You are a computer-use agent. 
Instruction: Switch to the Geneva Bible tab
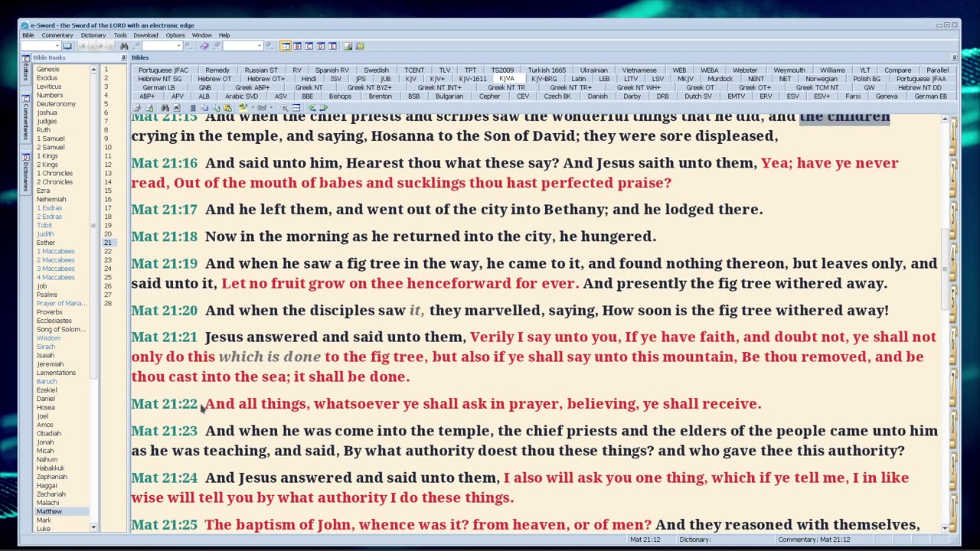coord(887,96)
